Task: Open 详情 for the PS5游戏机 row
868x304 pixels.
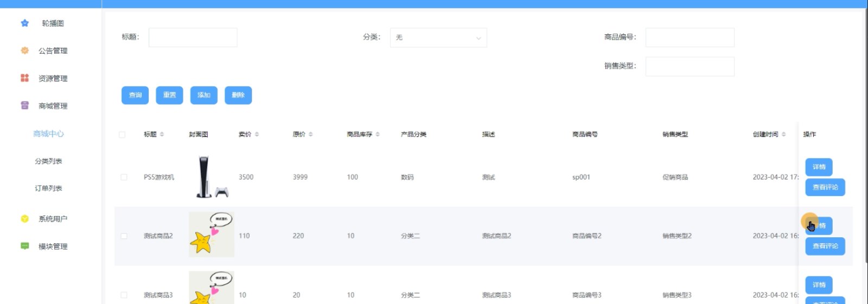Action: (x=819, y=167)
